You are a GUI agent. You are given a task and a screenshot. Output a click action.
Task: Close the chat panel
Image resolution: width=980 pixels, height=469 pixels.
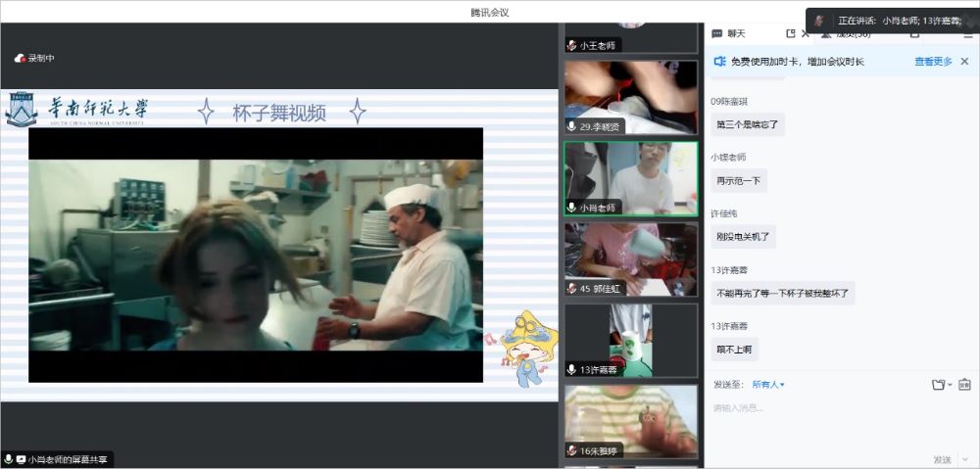click(x=806, y=33)
